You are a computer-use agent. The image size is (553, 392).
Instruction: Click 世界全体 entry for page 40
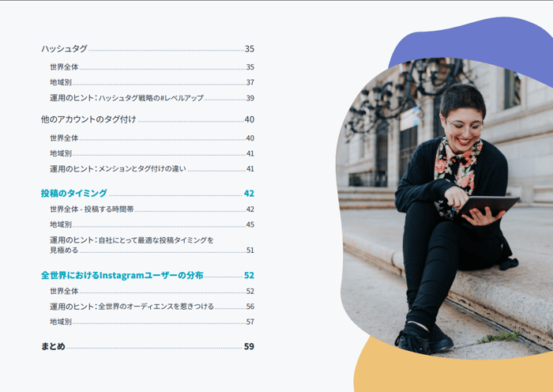pos(152,138)
